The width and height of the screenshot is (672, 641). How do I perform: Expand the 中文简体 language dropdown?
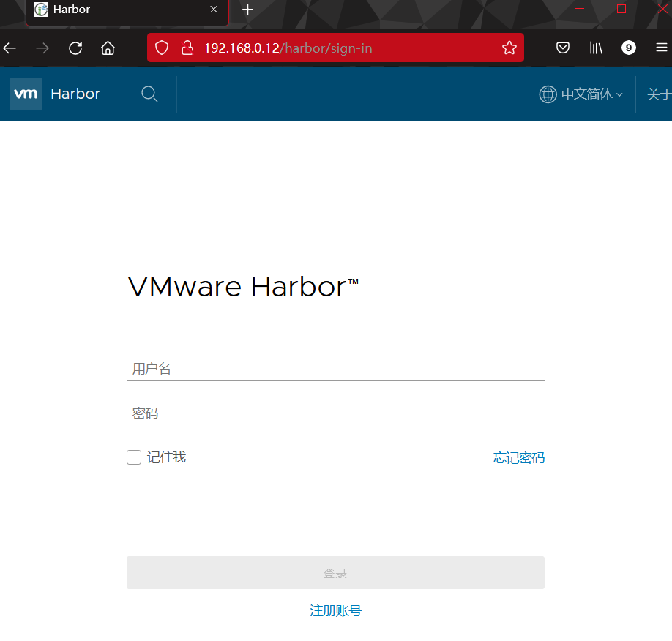(x=591, y=94)
